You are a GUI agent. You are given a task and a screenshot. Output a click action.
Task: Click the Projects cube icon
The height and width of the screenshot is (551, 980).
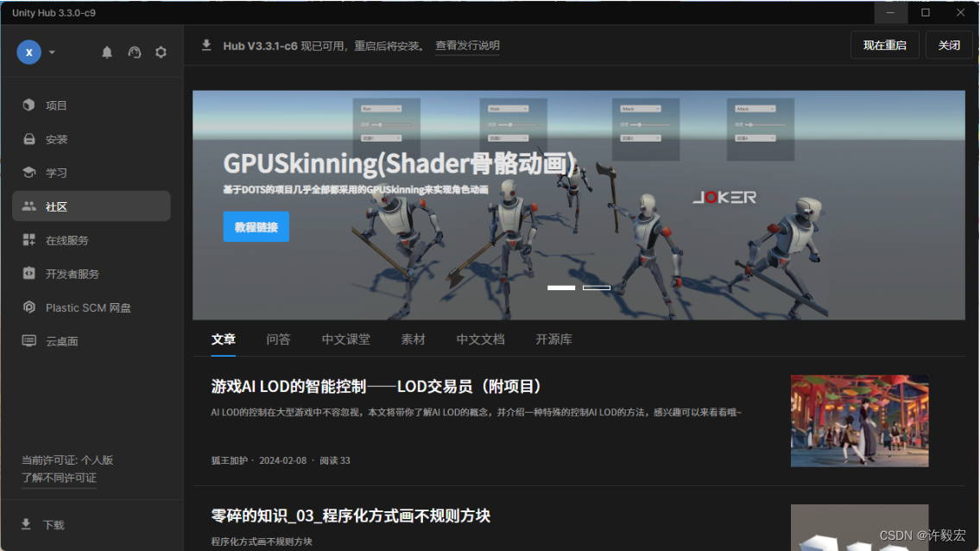pyautogui.click(x=28, y=105)
